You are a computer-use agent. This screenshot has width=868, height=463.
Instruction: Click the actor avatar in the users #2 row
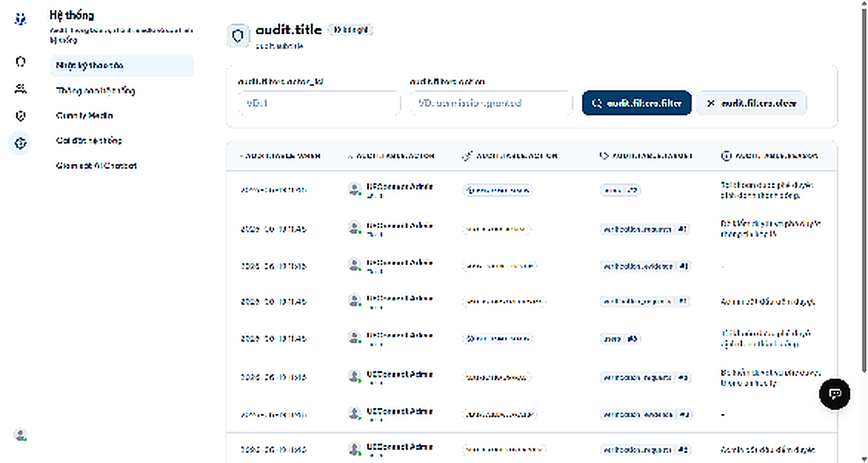pos(355,189)
